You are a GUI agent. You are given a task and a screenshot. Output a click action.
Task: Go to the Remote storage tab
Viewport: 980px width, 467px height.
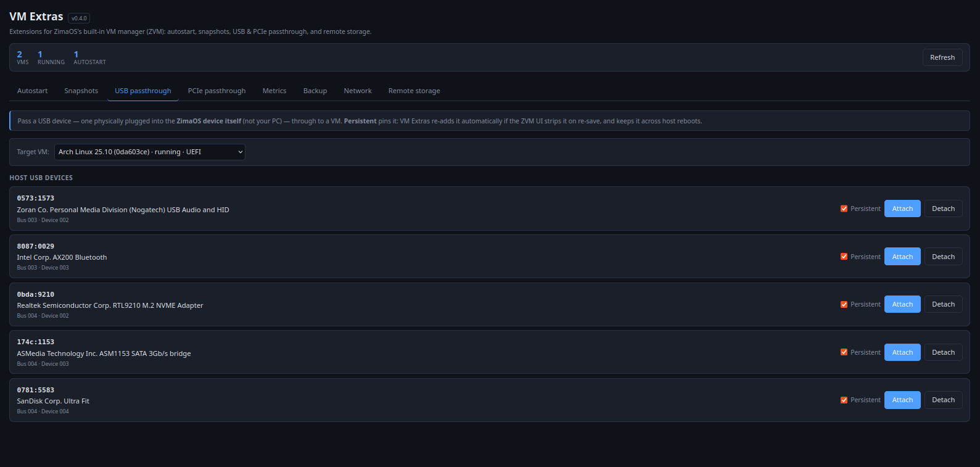pos(414,91)
